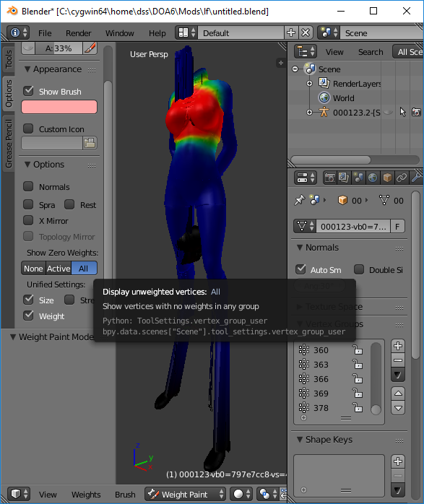Image resolution: width=424 pixels, height=504 pixels.
Task: Open the Modifiers wrench tab icon
Action: [x=416, y=178]
